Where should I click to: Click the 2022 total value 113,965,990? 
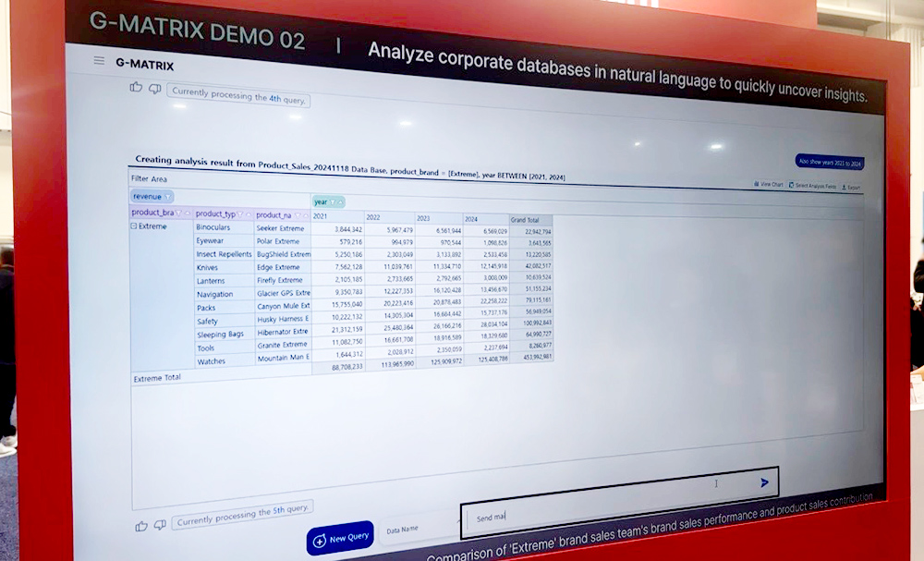pos(397,364)
